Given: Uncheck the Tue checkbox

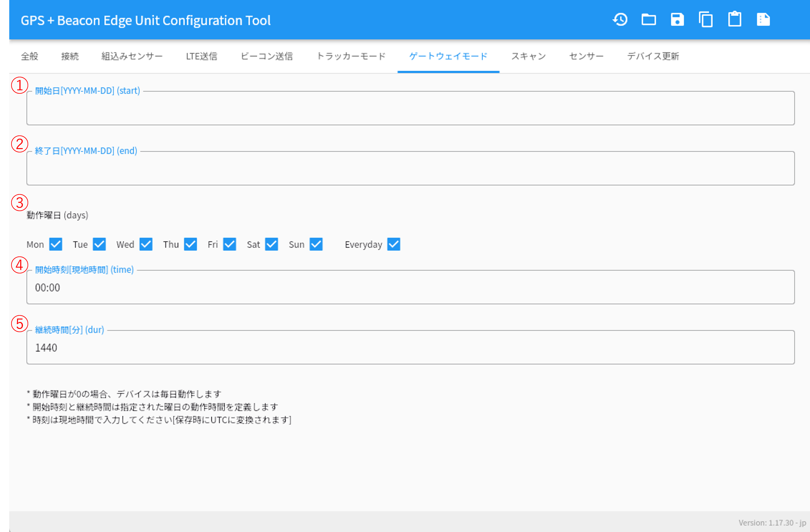Looking at the screenshot, I should [x=99, y=244].
